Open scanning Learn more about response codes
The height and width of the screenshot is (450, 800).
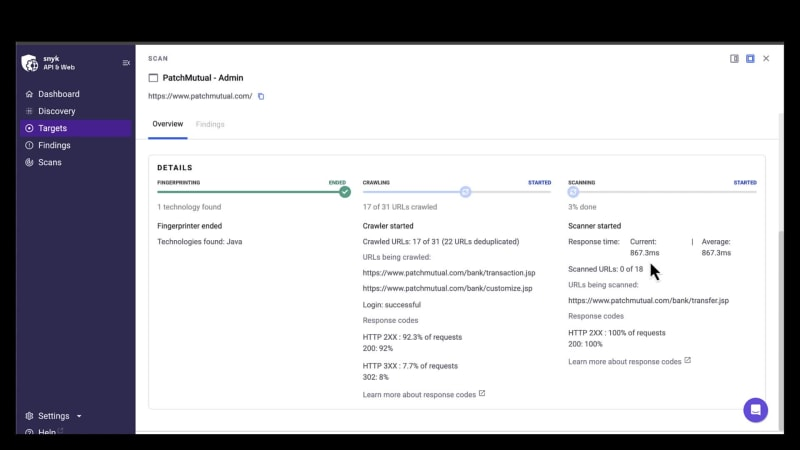pos(624,361)
